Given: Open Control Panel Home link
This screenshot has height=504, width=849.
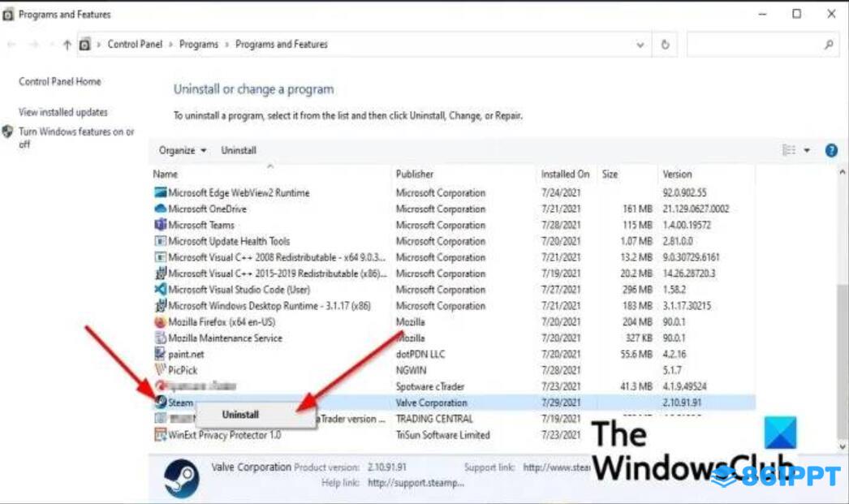Looking at the screenshot, I should click(59, 82).
